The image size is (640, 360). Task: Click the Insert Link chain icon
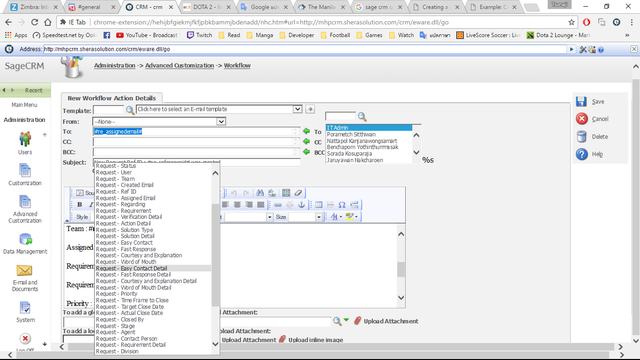(x=278, y=204)
